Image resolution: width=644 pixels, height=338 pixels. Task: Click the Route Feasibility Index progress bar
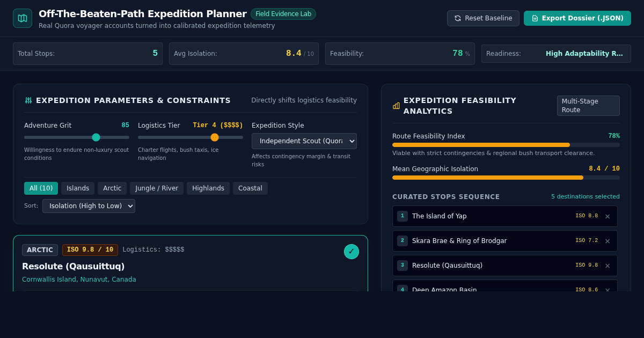[x=506, y=145]
